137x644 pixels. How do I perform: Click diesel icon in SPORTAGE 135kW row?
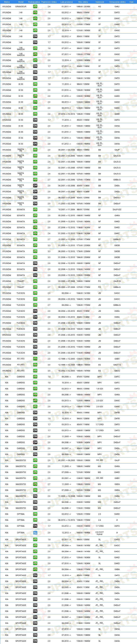coord(35,641)
